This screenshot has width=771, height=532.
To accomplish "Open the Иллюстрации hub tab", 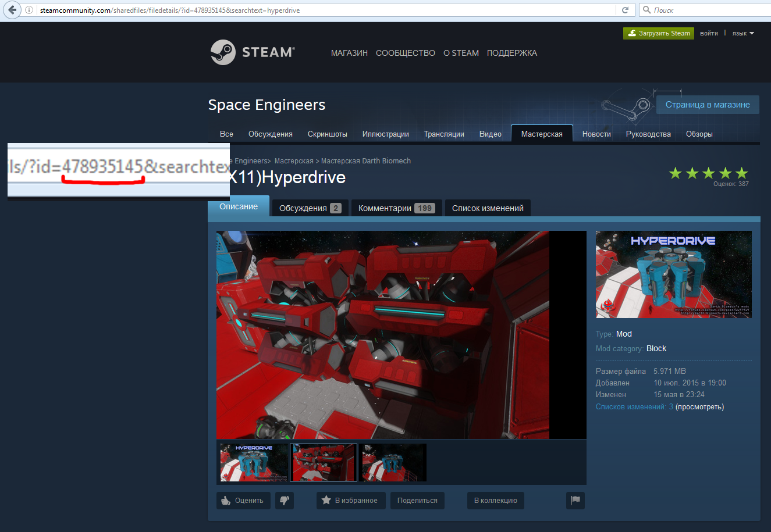I will (386, 134).
